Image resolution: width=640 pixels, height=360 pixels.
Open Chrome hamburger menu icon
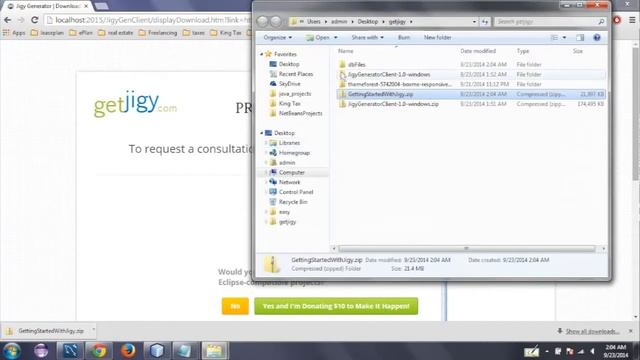(x=632, y=20)
